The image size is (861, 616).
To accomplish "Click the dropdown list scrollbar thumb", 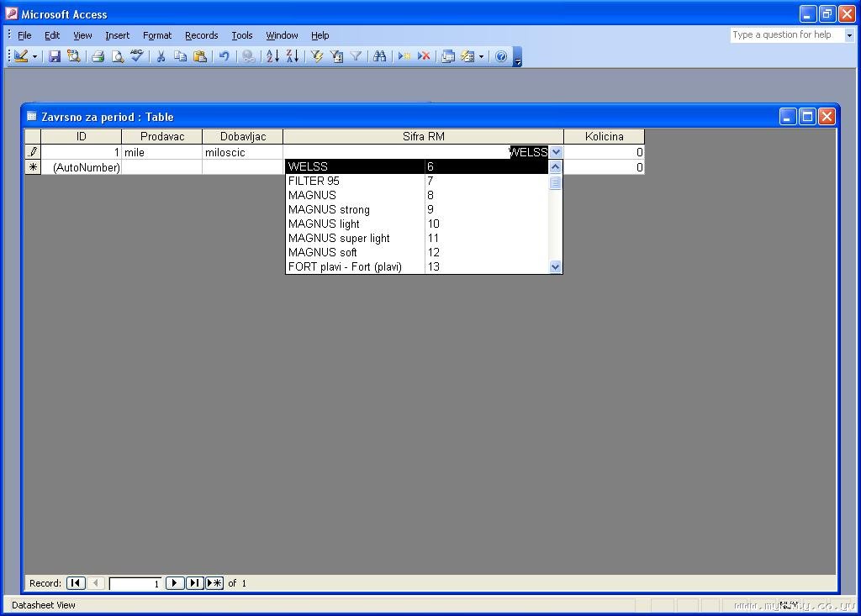I will pyautogui.click(x=555, y=182).
